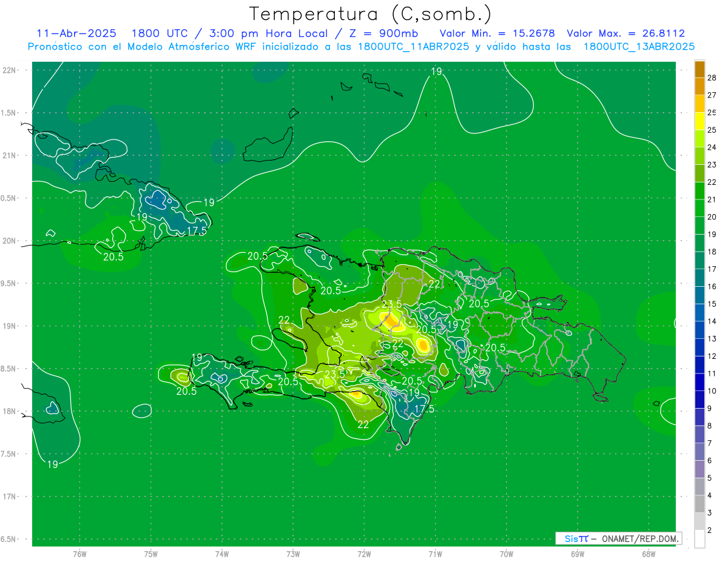
Task: Click the title 'Temperatura (C,somb.)'
Action: 370,14
